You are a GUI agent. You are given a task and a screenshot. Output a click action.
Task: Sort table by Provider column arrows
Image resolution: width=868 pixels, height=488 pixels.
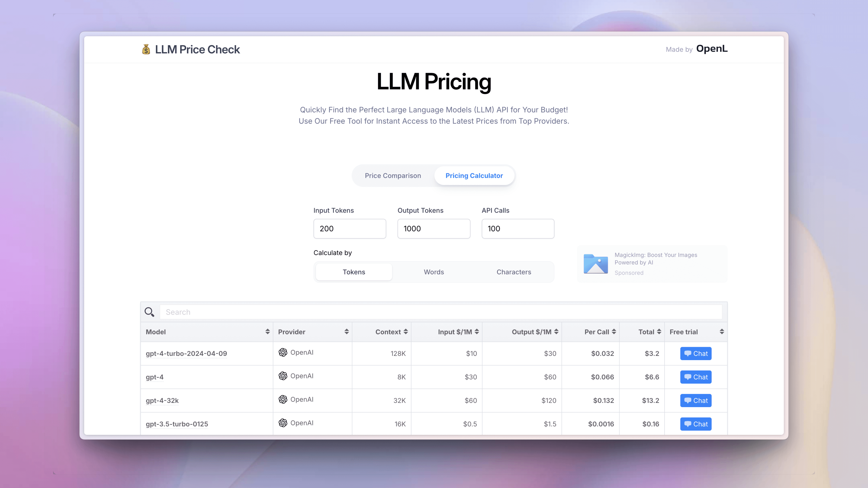346,332
